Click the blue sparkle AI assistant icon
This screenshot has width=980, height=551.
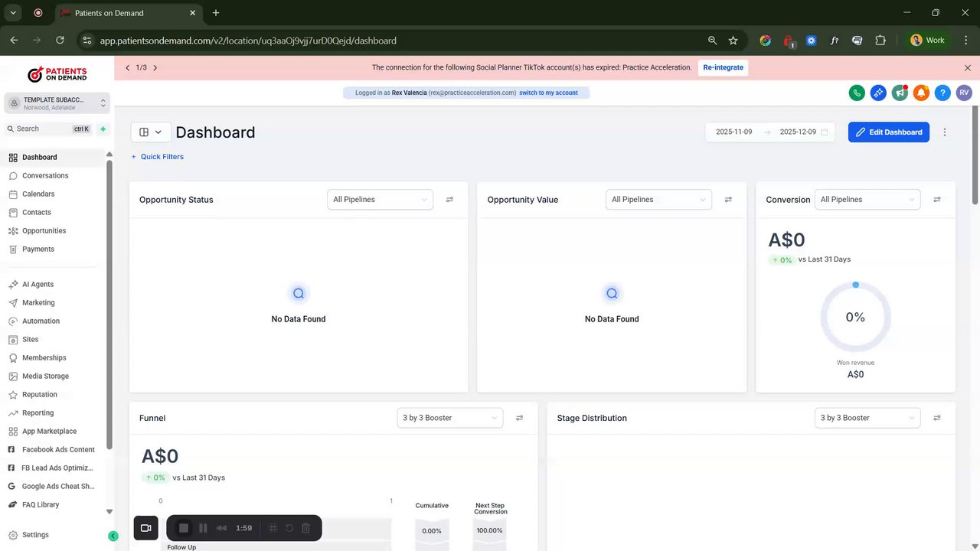[878, 93]
